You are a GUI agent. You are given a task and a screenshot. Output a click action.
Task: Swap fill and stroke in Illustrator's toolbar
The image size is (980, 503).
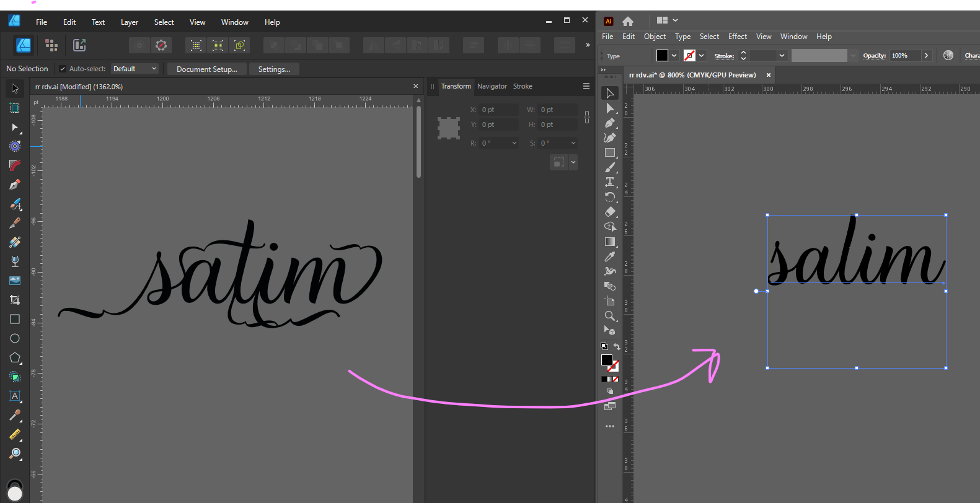pyautogui.click(x=617, y=346)
